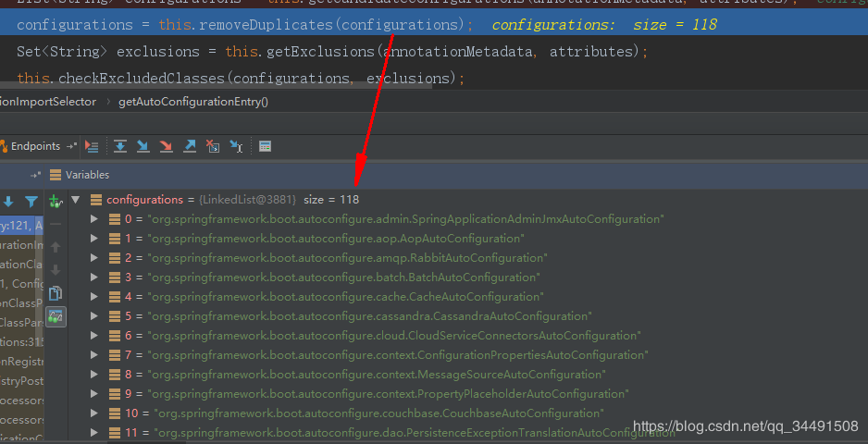Click the Run to Cursor icon

[x=236, y=146]
